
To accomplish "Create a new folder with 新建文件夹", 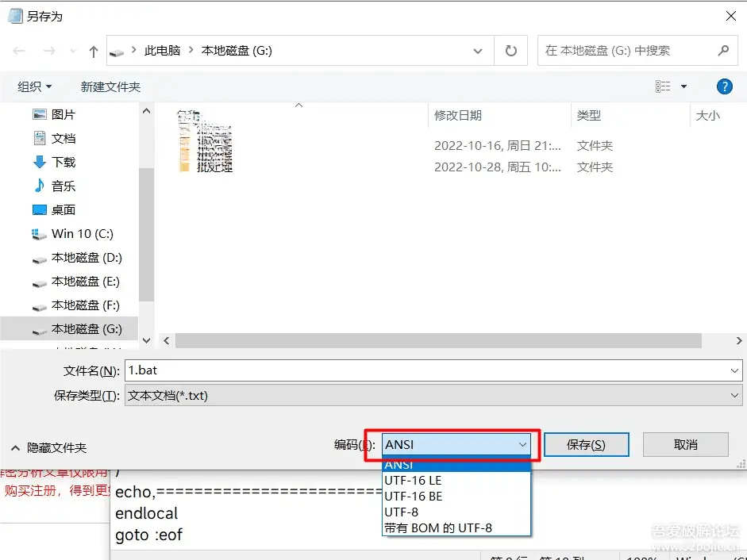I will [x=110, y=86].
